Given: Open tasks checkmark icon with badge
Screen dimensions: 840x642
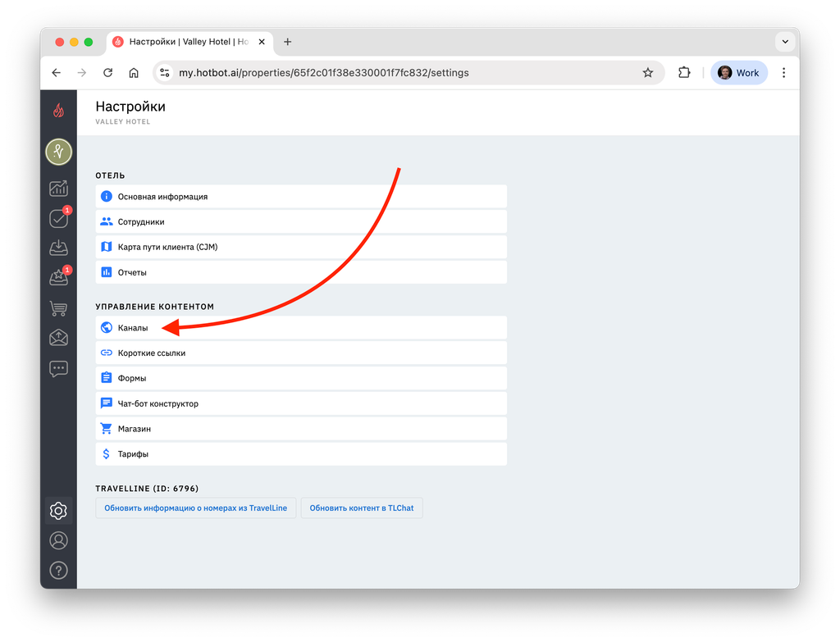Looking at the screenshot, I should click(x=59, y=218).
